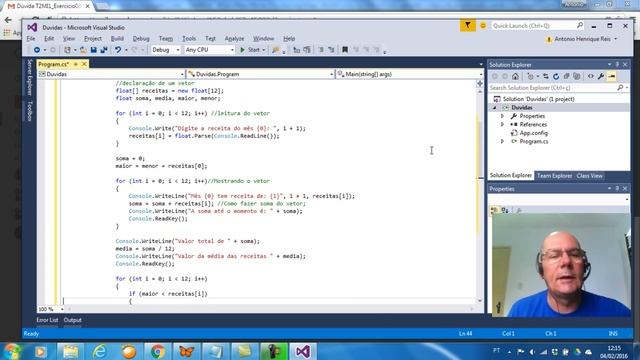This screenshot has height=360, width=640.
Task: Click the Save All toolbar icon
Action: (x=104, y=50)
